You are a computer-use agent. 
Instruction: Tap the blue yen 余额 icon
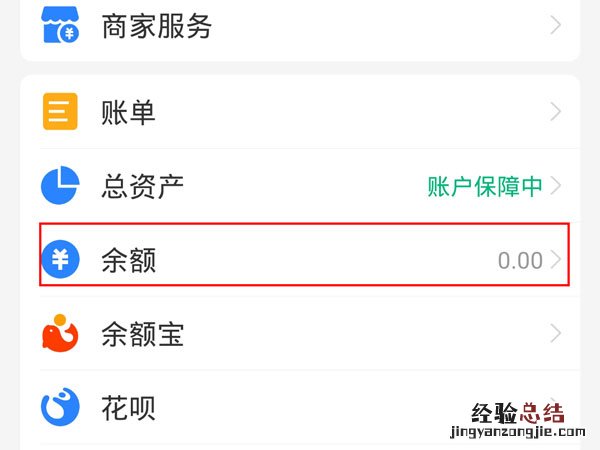click(60, 260)
